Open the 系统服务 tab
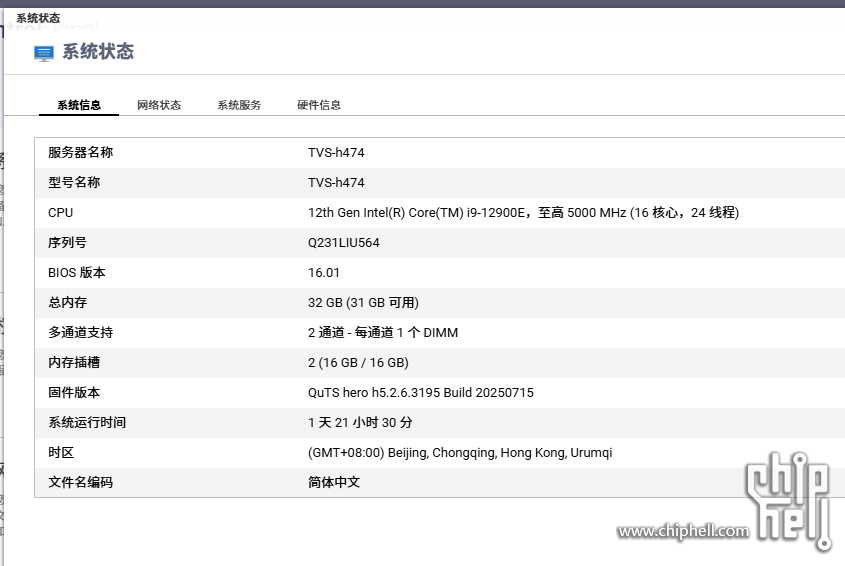Image resolution: width=845 pixels, height=566 pixels. pyautogui.click(x=239, y=105)
